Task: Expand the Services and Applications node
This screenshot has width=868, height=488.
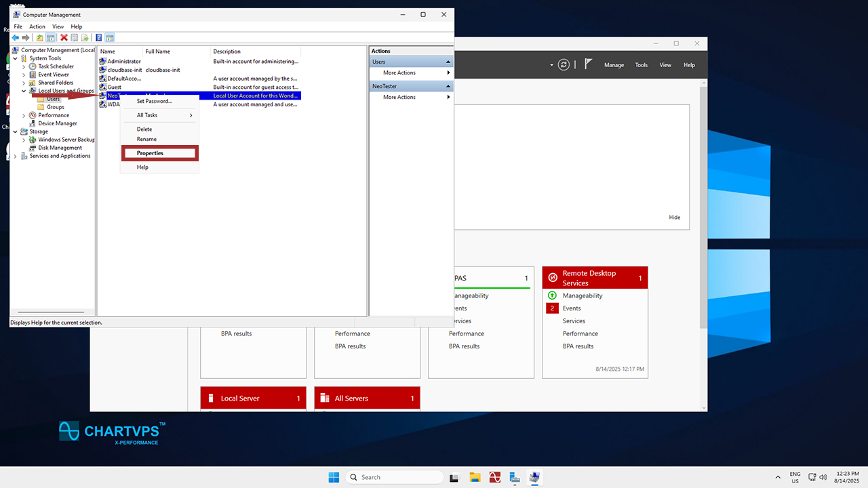Action: pos(16,156)
